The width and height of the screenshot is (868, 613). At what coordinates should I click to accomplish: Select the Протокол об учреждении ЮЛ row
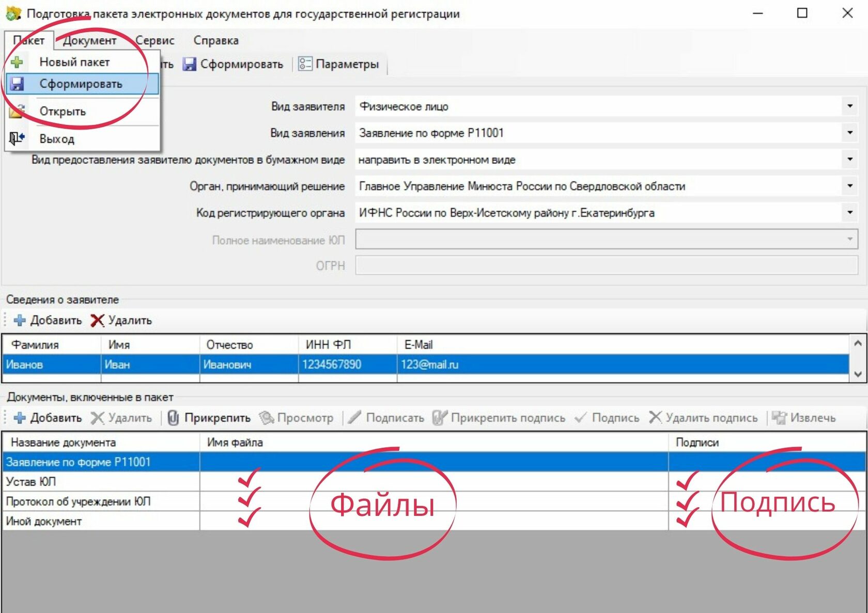tap(434, 501)
